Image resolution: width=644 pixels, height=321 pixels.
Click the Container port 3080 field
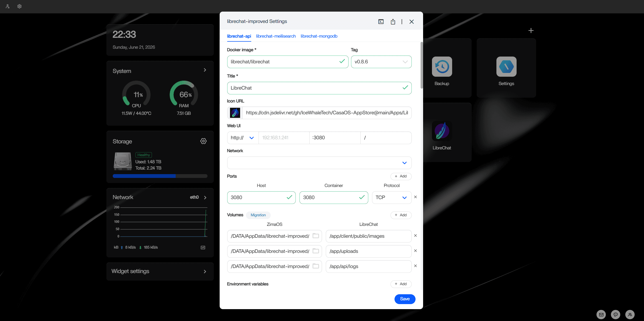tap(334, 198)
